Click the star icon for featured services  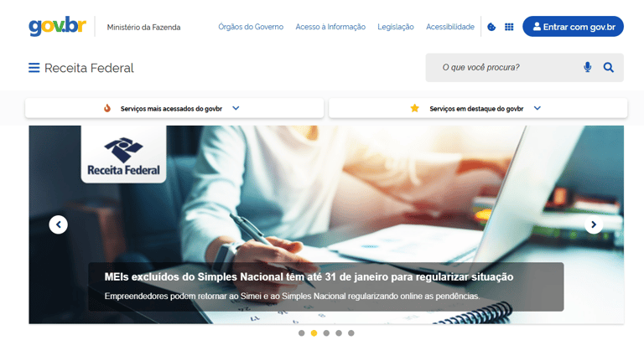[x=415, y=108]
